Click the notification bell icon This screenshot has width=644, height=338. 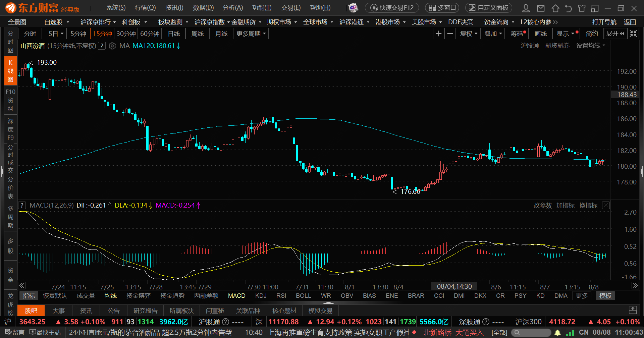pyautogui.click(x=557, y=333)
